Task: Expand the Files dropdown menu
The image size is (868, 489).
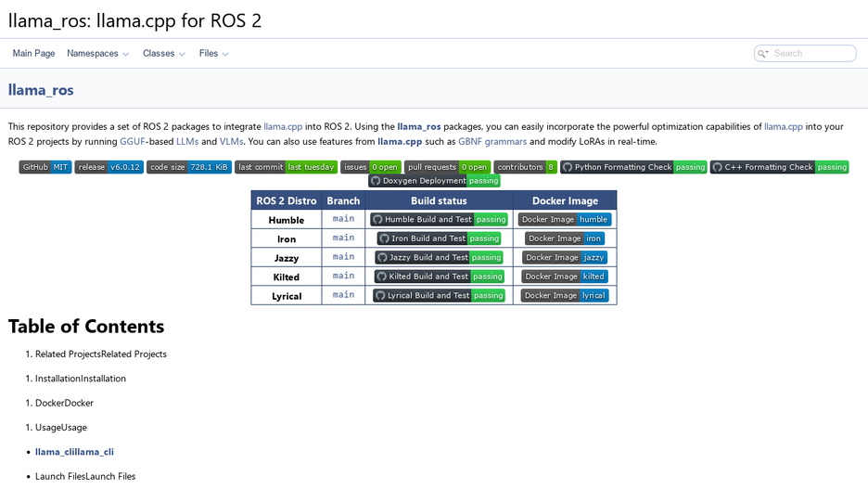Action: pos(213,53)
